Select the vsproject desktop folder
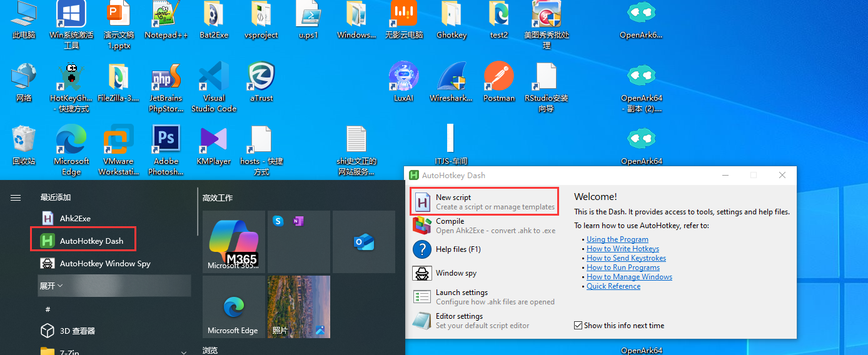The height and width of the screenshot is (355, 868). [261, 21]
